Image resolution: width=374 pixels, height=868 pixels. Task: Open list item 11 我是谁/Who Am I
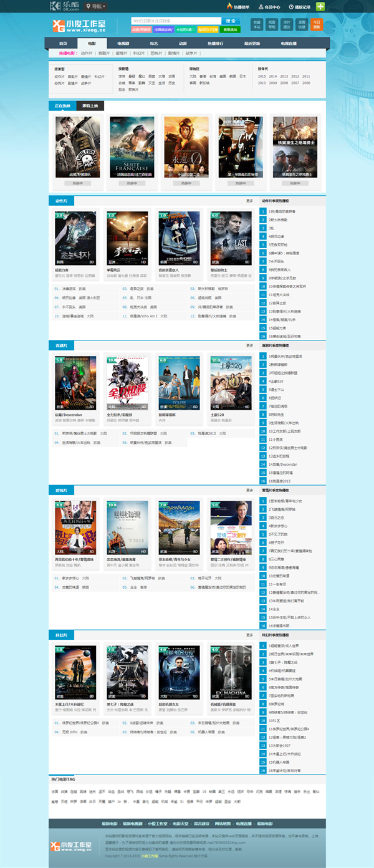145,316
